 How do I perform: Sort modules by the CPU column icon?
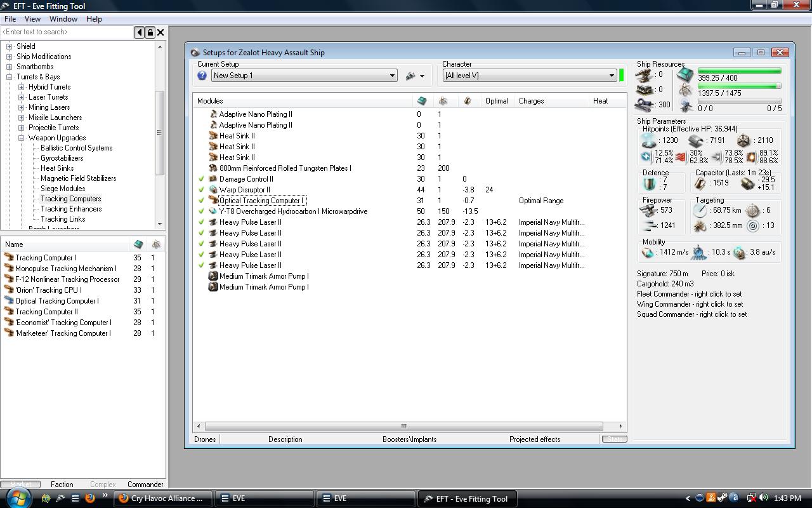[421, 101]
